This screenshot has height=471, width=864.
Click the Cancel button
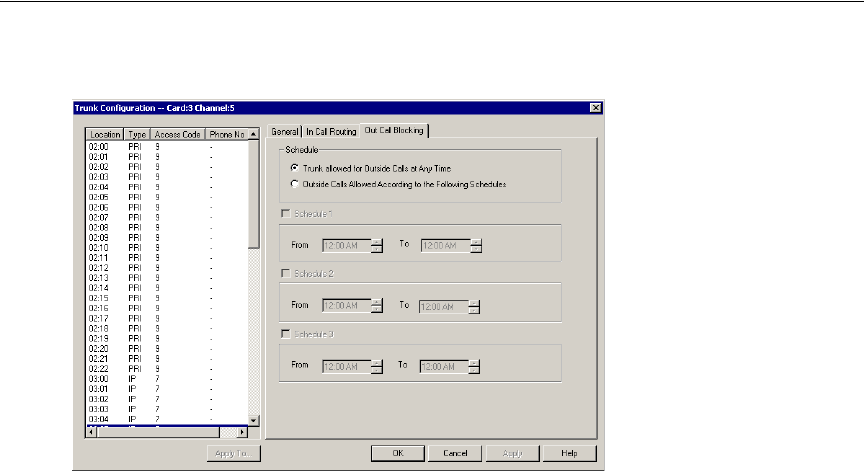pos(455,453)
